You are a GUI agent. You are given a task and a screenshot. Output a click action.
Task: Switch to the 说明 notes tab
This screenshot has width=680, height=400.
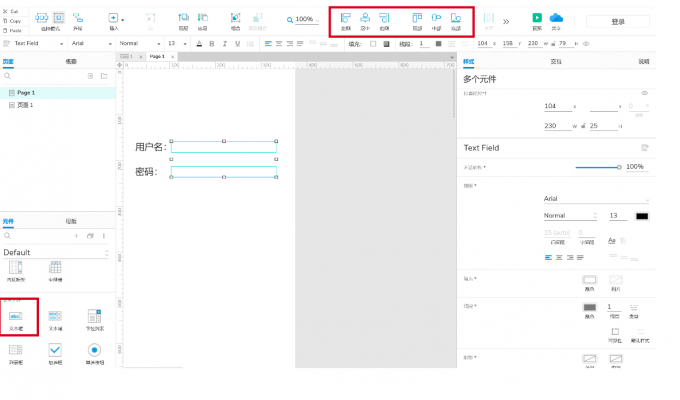tap(644, 62)
